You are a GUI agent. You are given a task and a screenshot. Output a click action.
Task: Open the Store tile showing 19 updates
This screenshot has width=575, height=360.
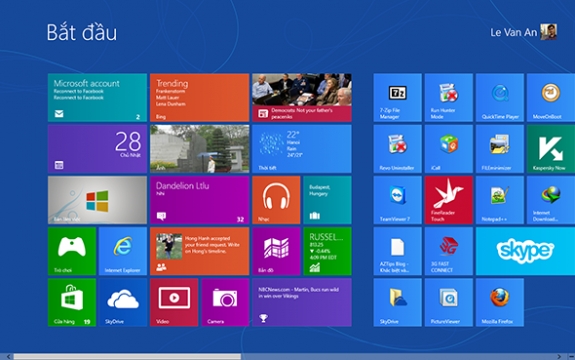click(72, 302)
